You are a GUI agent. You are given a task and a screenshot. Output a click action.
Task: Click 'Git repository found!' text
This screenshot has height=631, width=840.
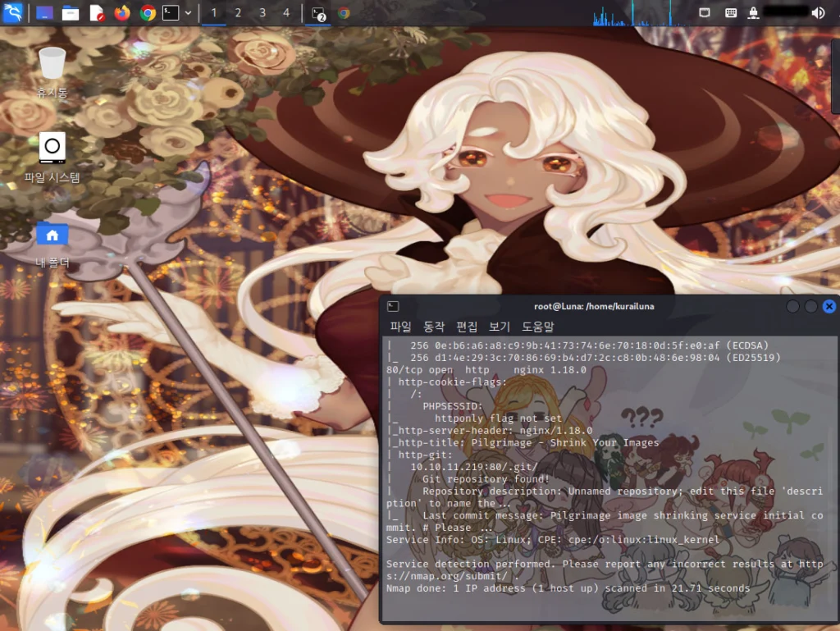[x=486, y=479]
